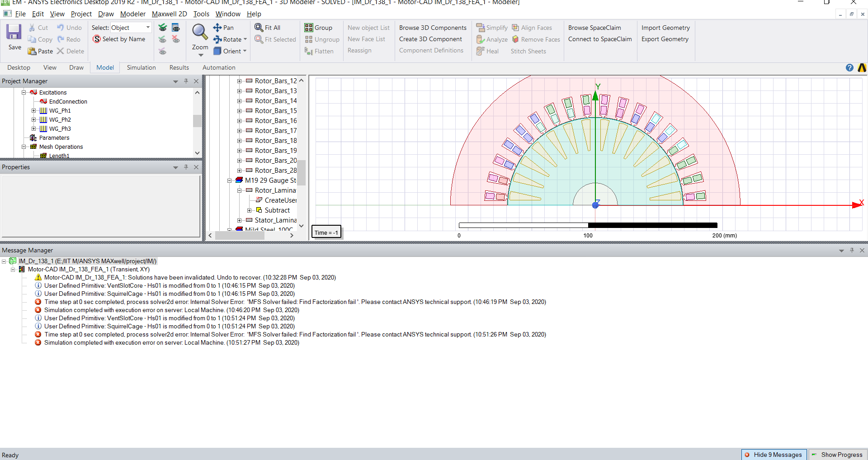The height and width of the screenshot is (460, 868).
Task: Click the Flatten icon
Action: click(309, 51)
